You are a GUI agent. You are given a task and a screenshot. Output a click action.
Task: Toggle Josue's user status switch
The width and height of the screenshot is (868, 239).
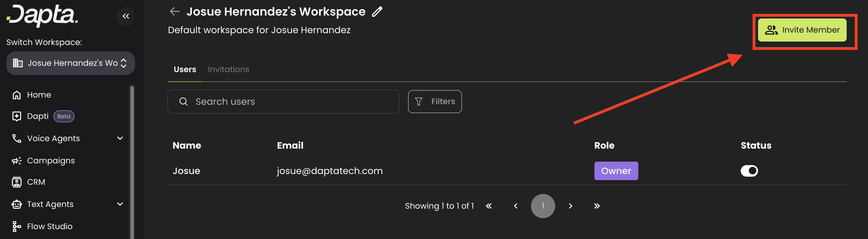point(749,171)
